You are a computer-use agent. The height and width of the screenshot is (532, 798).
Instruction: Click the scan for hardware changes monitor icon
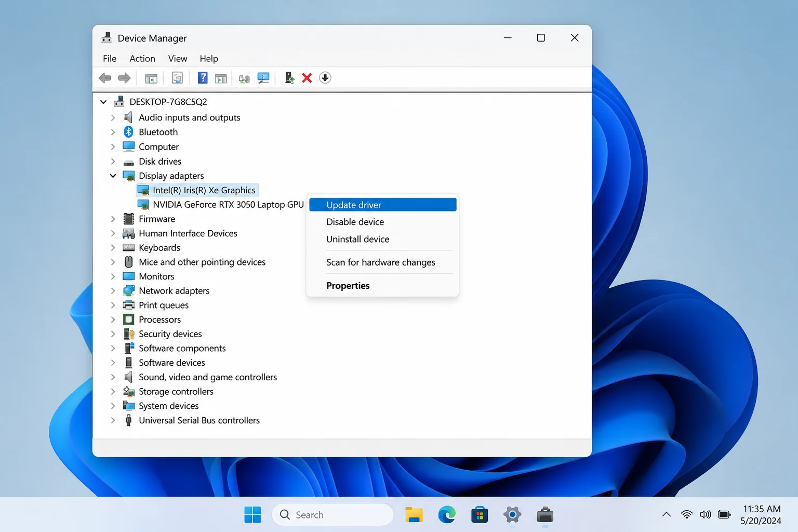tap(263, 78)
